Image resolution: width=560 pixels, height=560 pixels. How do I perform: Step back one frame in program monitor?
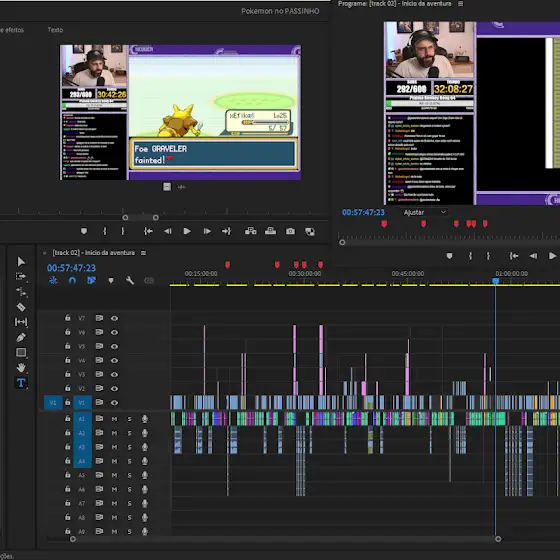533,256
